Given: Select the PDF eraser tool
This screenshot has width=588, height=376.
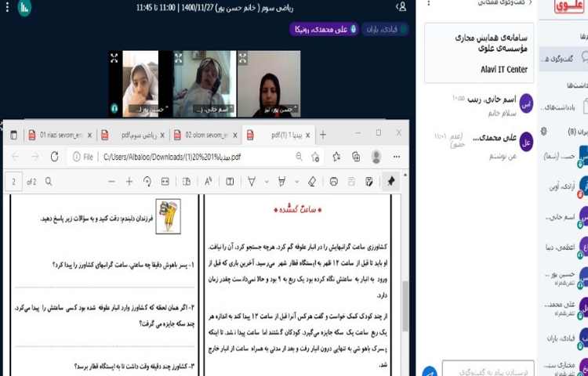Looking at the screenshot, I should coord(311,182).
